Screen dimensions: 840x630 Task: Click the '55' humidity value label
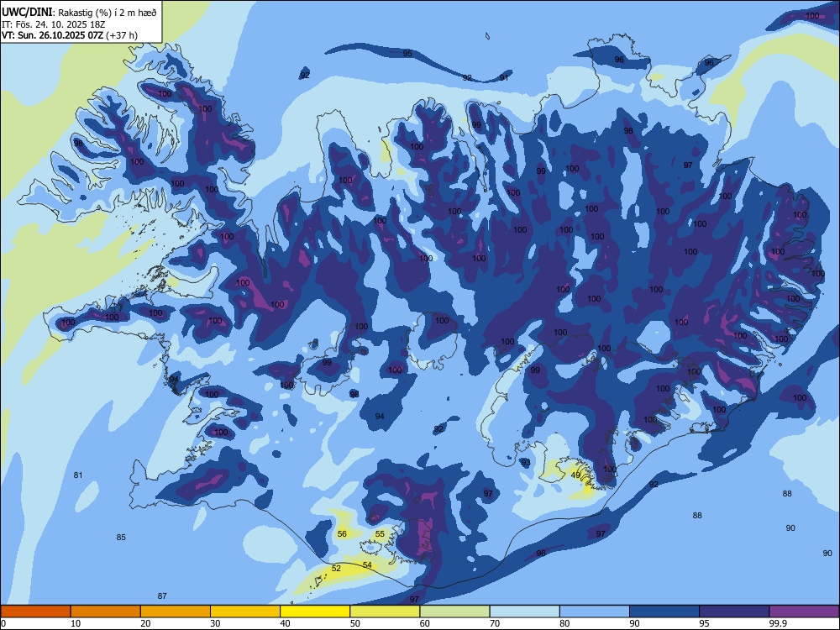pyautogui.click(x=380, y=534)
